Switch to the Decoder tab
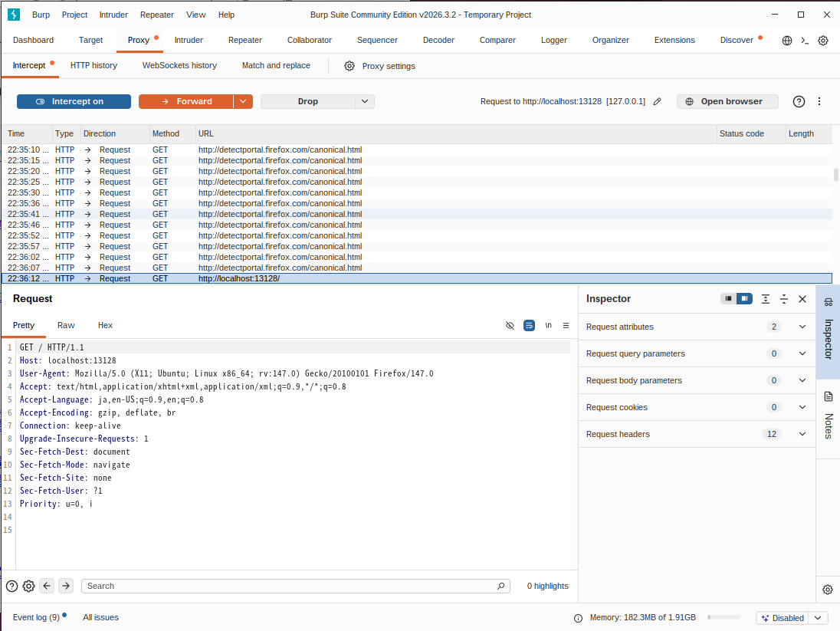This screenshot has height=631, width=840. click(438, 40)
